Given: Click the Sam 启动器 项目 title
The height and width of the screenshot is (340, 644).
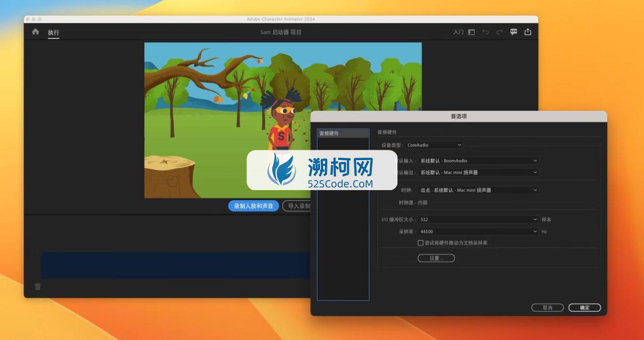Looking at the screenshot, I should (281, 32).
